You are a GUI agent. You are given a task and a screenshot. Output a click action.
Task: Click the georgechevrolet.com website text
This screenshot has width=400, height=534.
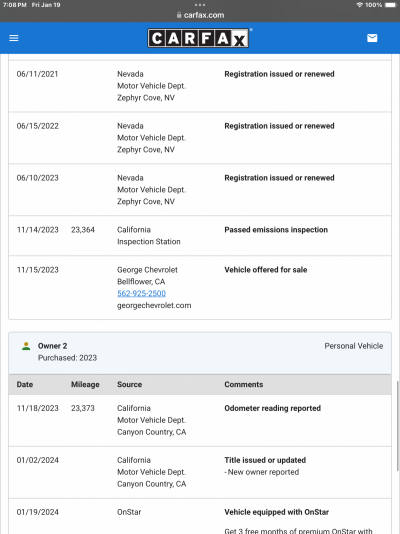coord(154,305)
